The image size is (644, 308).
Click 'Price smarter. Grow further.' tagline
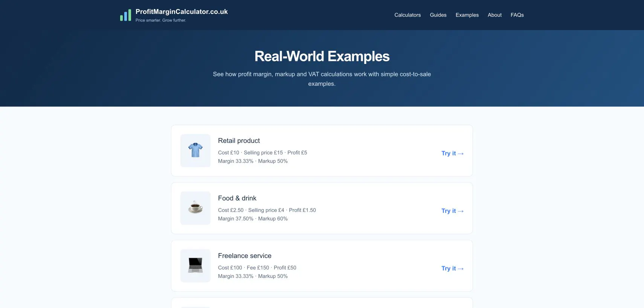[x=161, y=20]
